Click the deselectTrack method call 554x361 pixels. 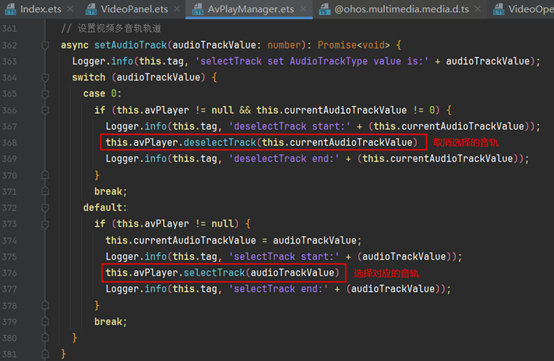[220, 142]
